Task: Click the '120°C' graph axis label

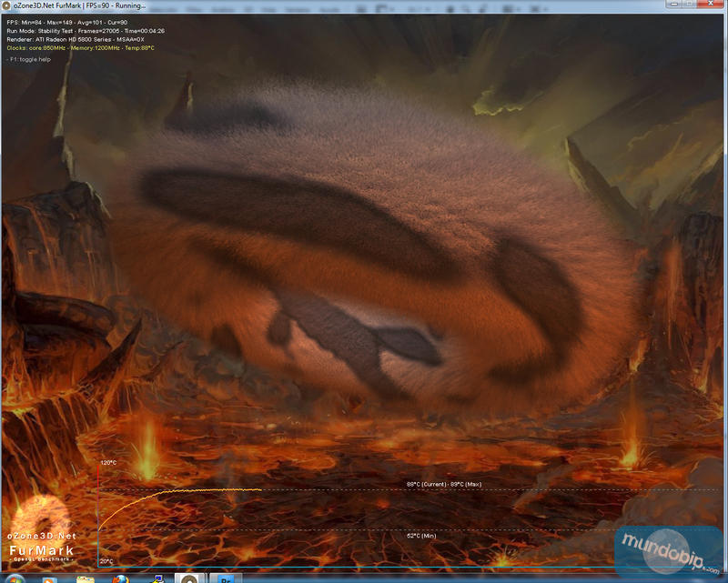Action: [108, 463]
